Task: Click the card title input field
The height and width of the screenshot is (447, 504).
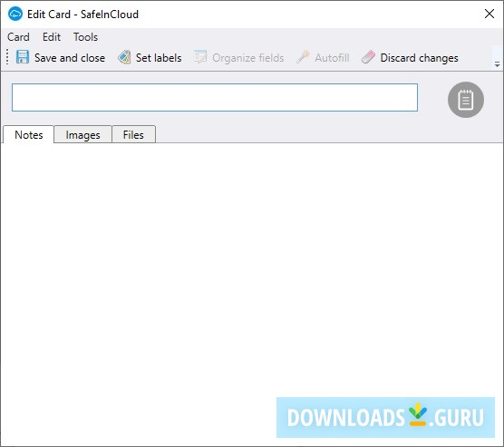Action: (215, 97)
